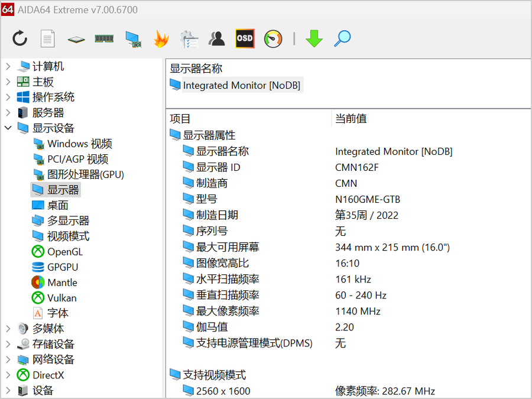The width and height of the screenshot is (532, 399).
Task: Select 网络设备 in the sidebar tree
Action: tap(53, 359)
